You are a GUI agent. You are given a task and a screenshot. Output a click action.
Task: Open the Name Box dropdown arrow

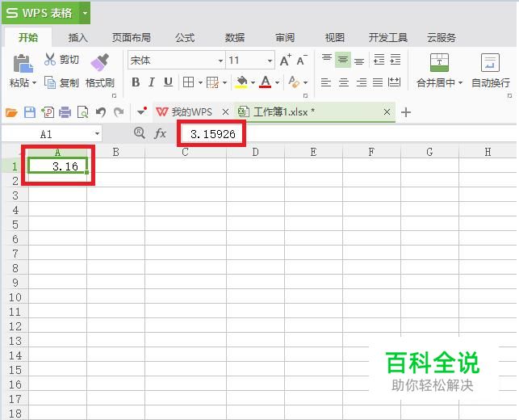click(97, 134)
